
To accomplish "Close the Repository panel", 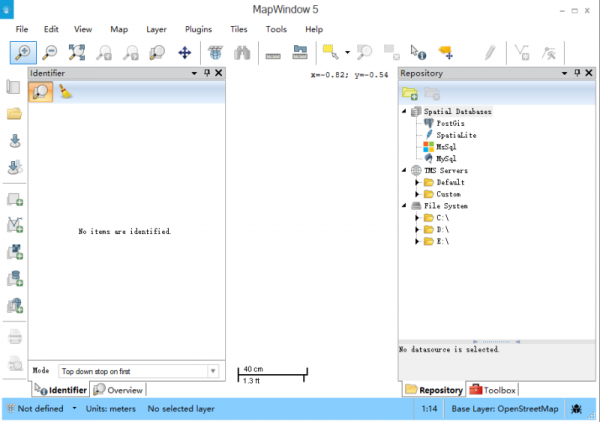I will (589, 73).
